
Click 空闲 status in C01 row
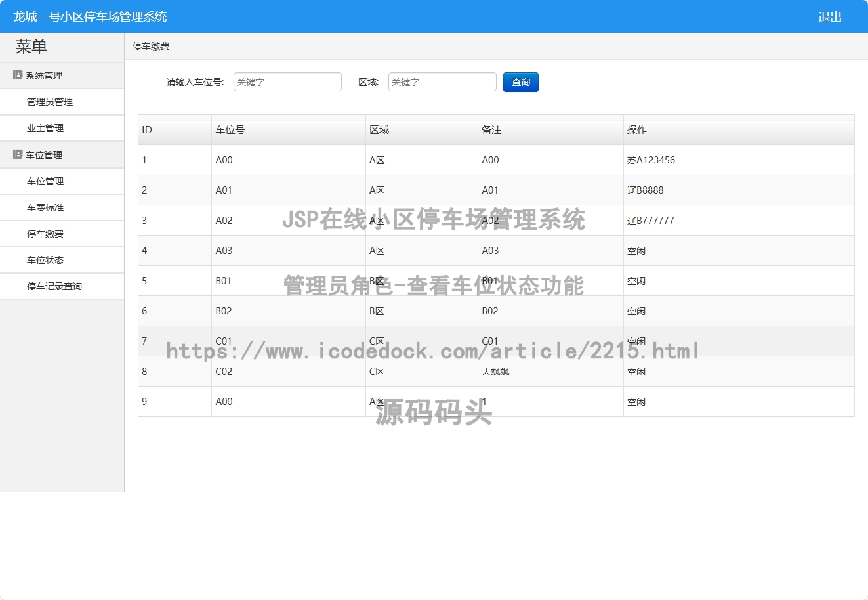(636, 341)
